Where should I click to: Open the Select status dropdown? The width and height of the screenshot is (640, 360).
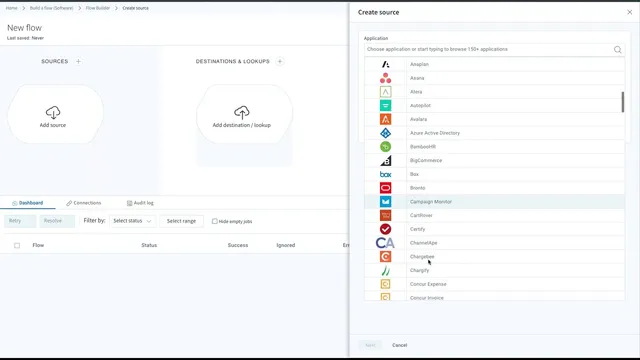point(132,221)
